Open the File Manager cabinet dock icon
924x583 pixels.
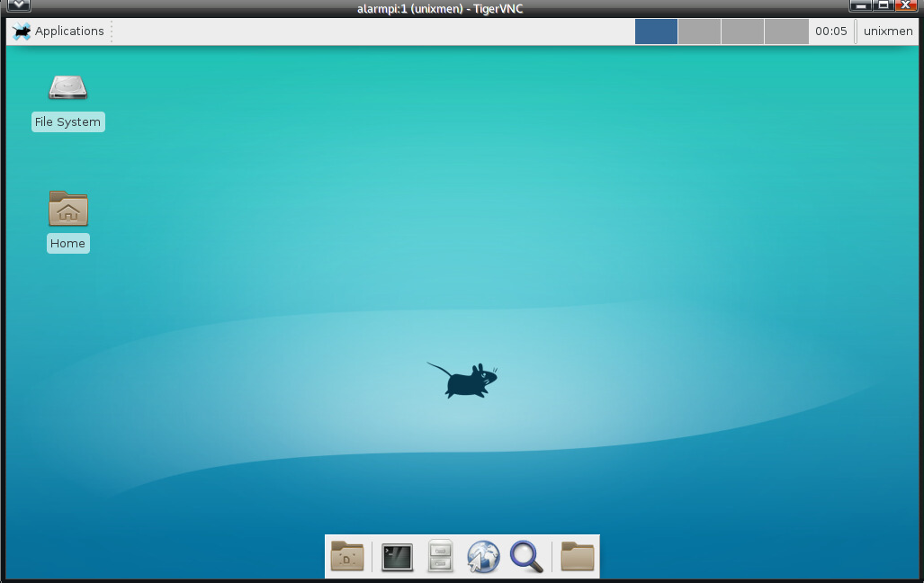pyautogui.click(x=440, y=556)
